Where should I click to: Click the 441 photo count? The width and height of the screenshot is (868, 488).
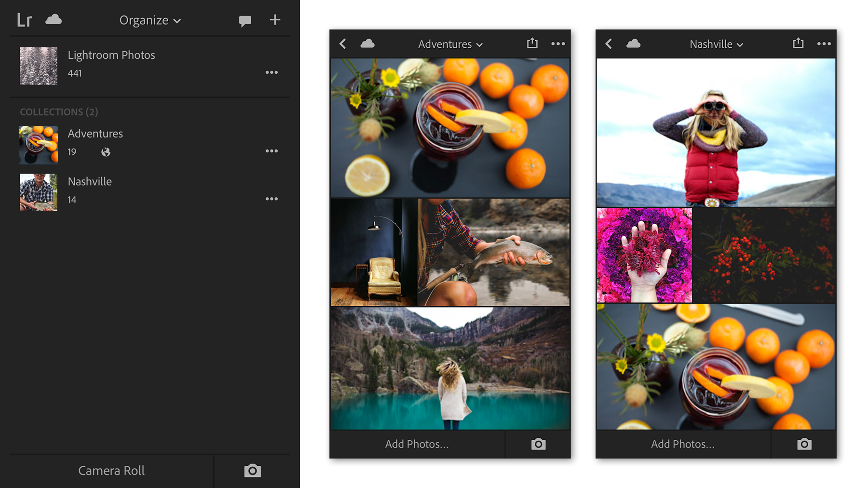click(75, 73)
